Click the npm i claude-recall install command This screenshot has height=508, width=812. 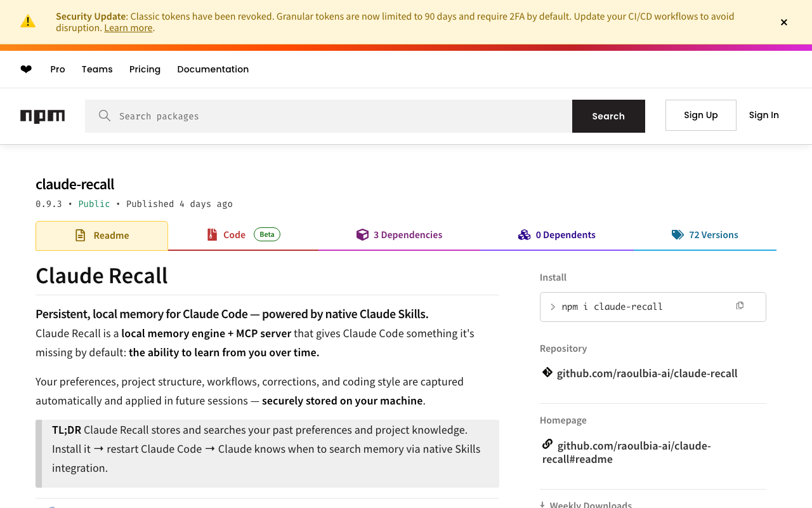[x=612, y=307]
